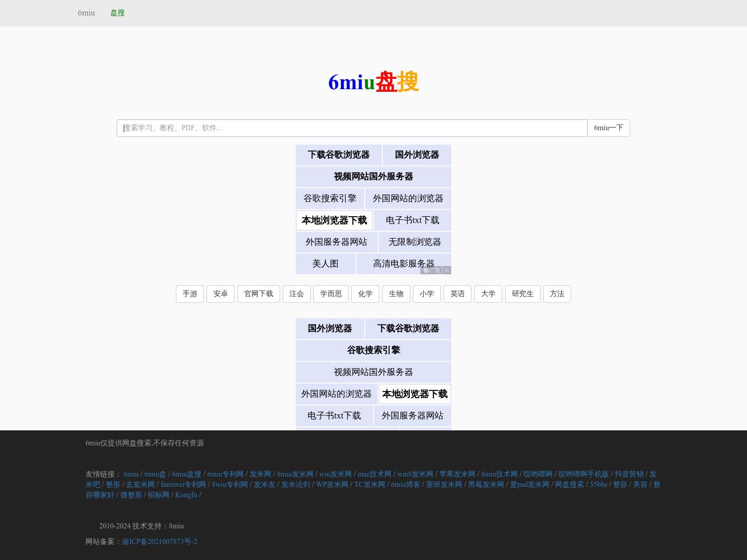The width and height of the screenshot is (747, 560).
Task: Click the 小学 tag
Action: point(427,294)
